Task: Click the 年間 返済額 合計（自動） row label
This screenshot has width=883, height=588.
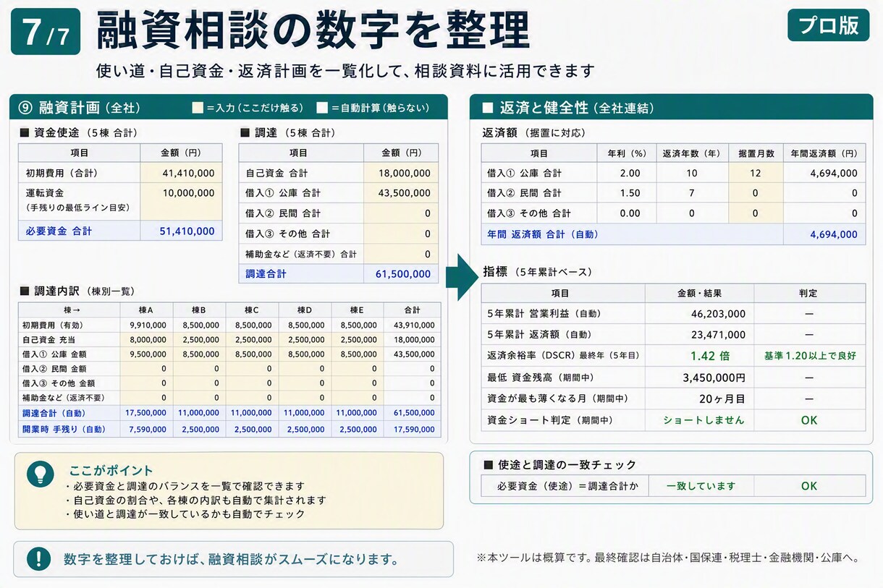Action: click(543, 234)
